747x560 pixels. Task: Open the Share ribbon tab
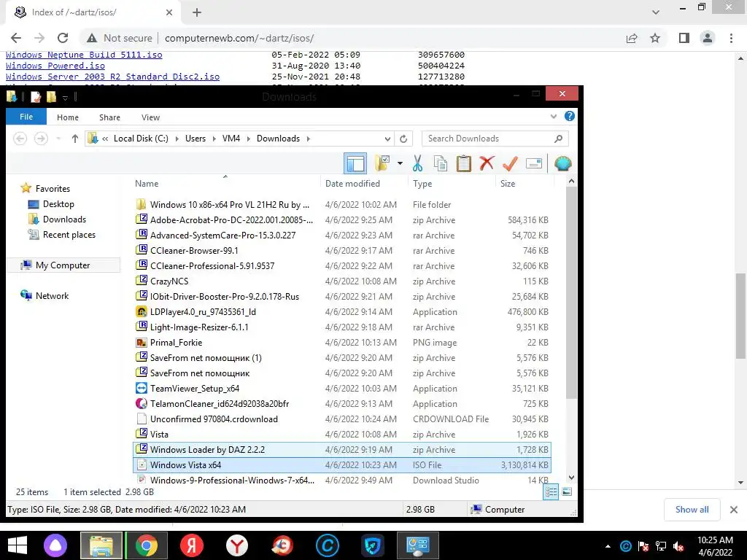pos(109,117)
